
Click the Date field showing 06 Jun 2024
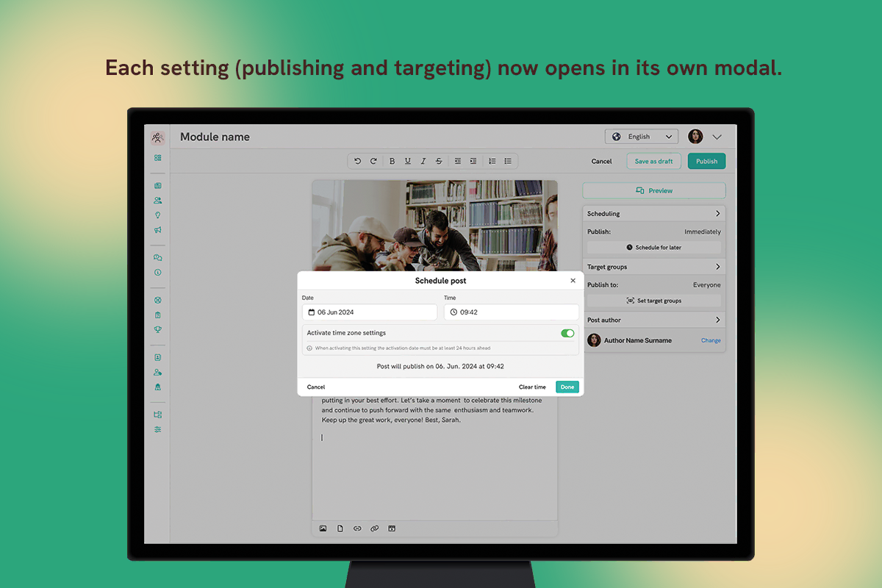pos(370,312)
